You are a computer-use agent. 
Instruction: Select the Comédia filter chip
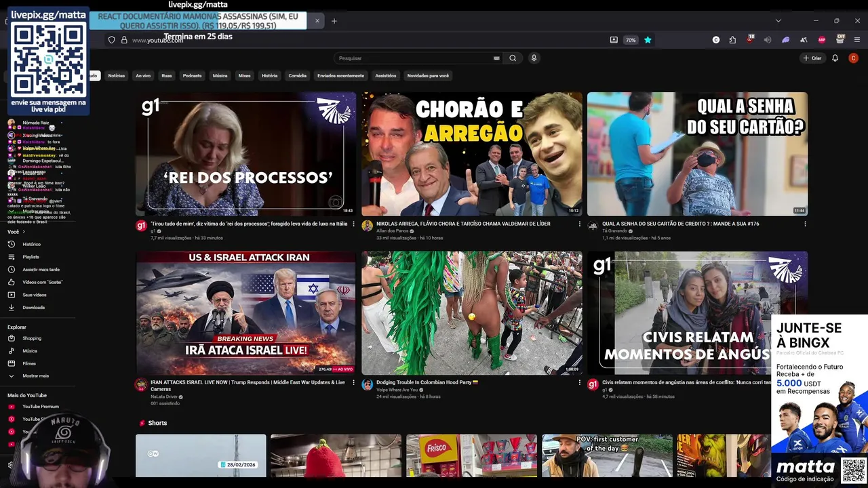click(298, 76)
